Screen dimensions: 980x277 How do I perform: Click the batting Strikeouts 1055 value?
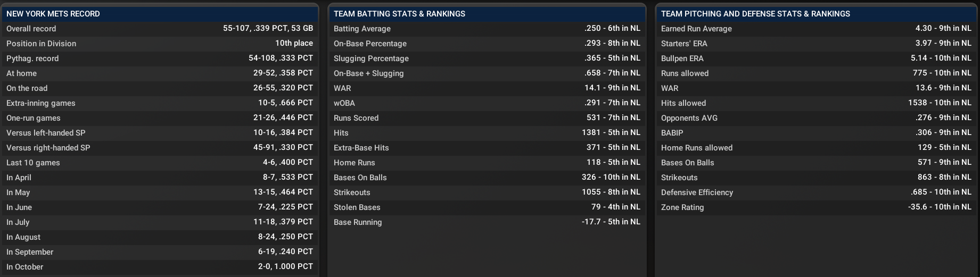(x=611, y=192)
